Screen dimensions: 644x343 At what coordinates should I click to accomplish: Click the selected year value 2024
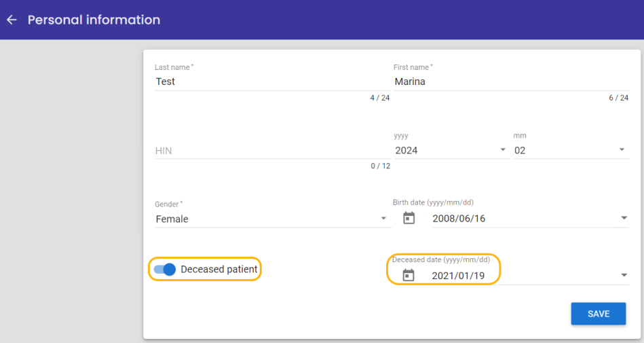coord(406,151)
